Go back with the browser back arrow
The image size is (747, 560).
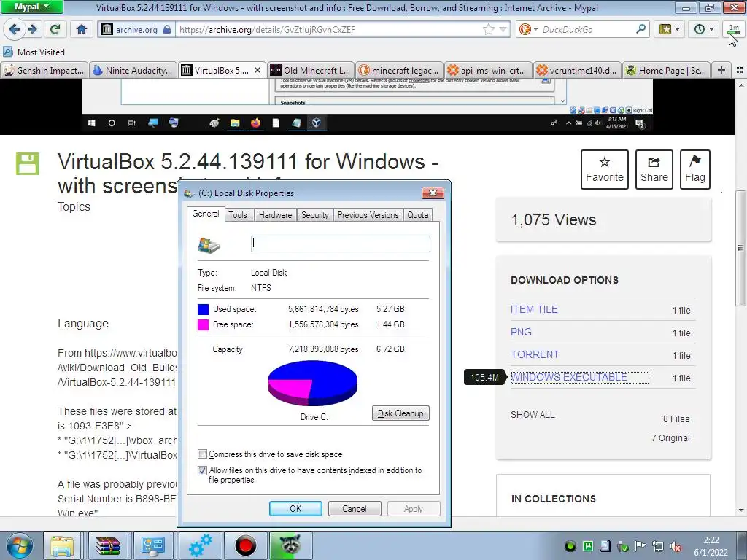(x=15, y=29)
